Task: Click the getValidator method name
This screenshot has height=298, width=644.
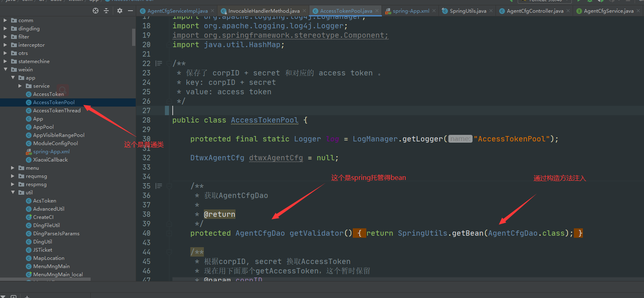Action: coord(316,233)
